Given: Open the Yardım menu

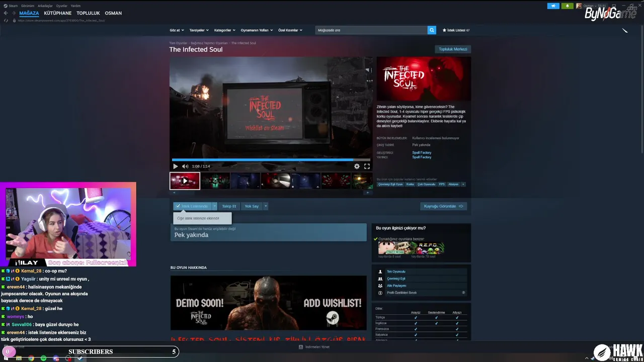Looking at the screenshot, I should pos(75,6).
